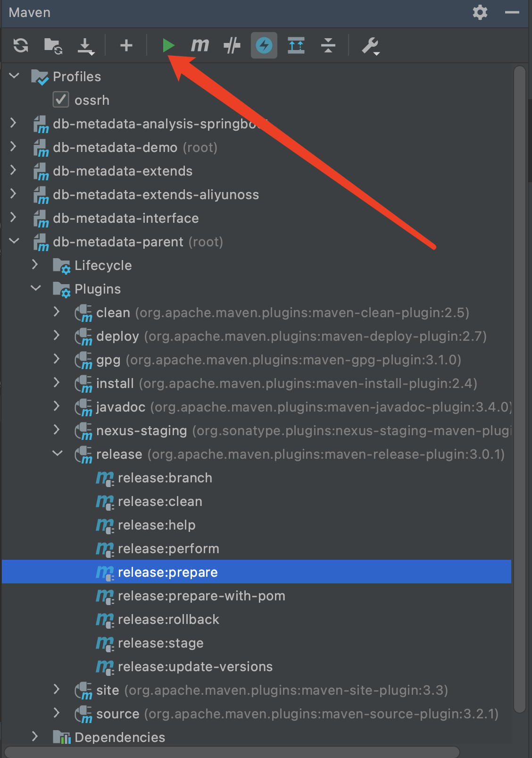Select the Plugins folder label

pyautogui.click(x=98, y=289)
